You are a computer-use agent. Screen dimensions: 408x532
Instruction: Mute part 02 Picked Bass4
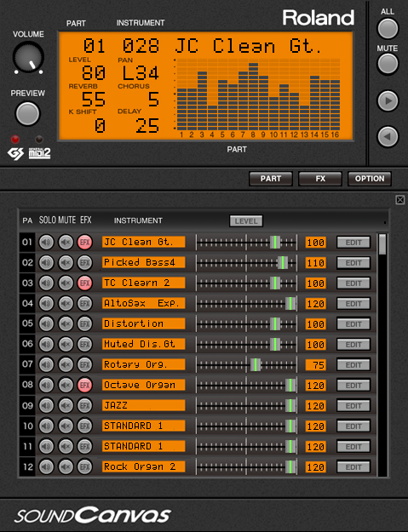[x=66, y=263]
